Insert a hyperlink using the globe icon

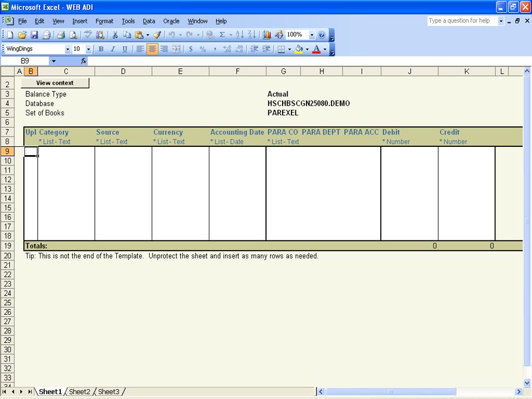click(210, 34)
